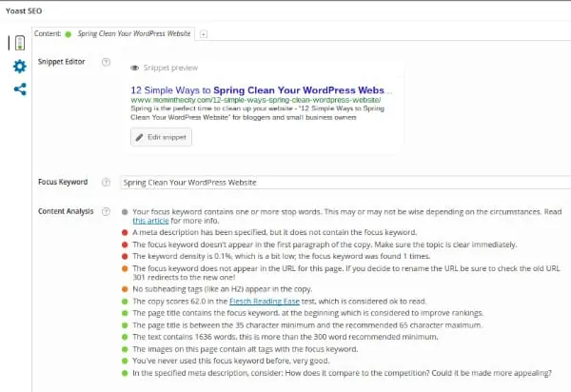Open help for Focus Keyword
The width and height of the screenshot is (571, 392).
(x=106, y=182)
